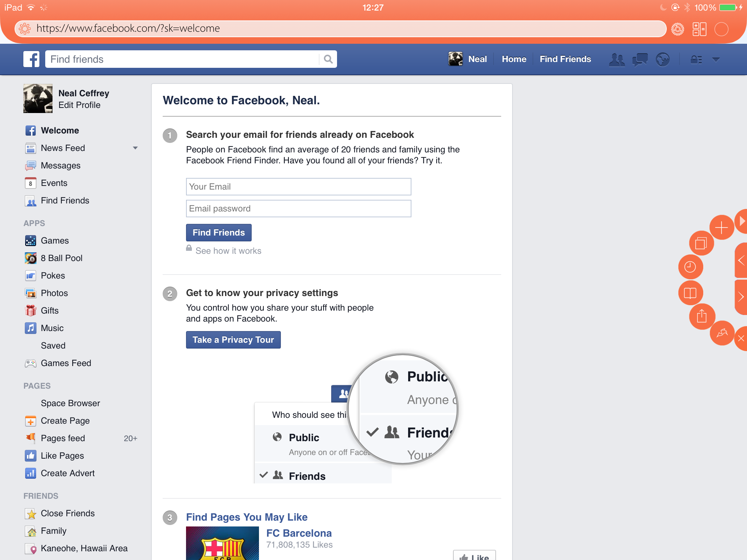Like the FC Barcelona page
This screenshot has width=747, height=560.
click(x=475, y=556)
